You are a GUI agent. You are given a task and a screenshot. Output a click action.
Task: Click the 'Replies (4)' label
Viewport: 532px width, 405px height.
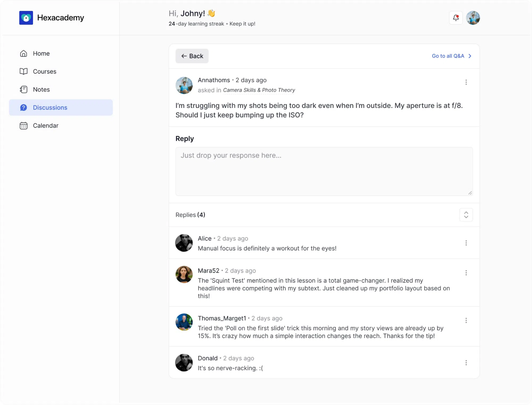coord(190,215)
